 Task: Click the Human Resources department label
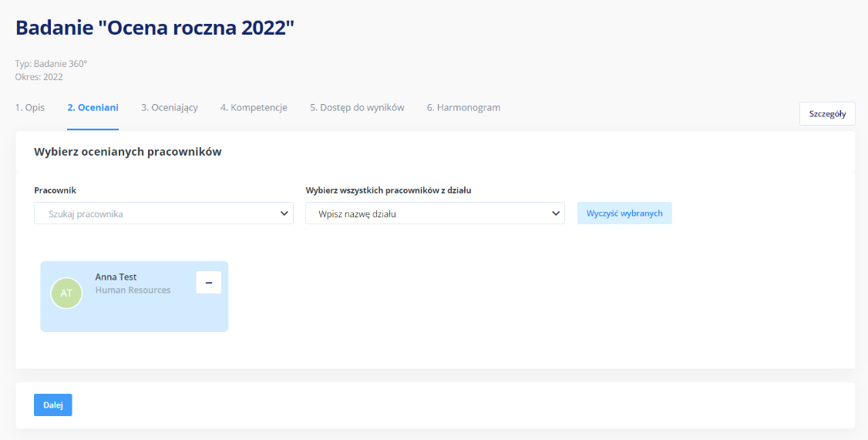coord(133,290)
